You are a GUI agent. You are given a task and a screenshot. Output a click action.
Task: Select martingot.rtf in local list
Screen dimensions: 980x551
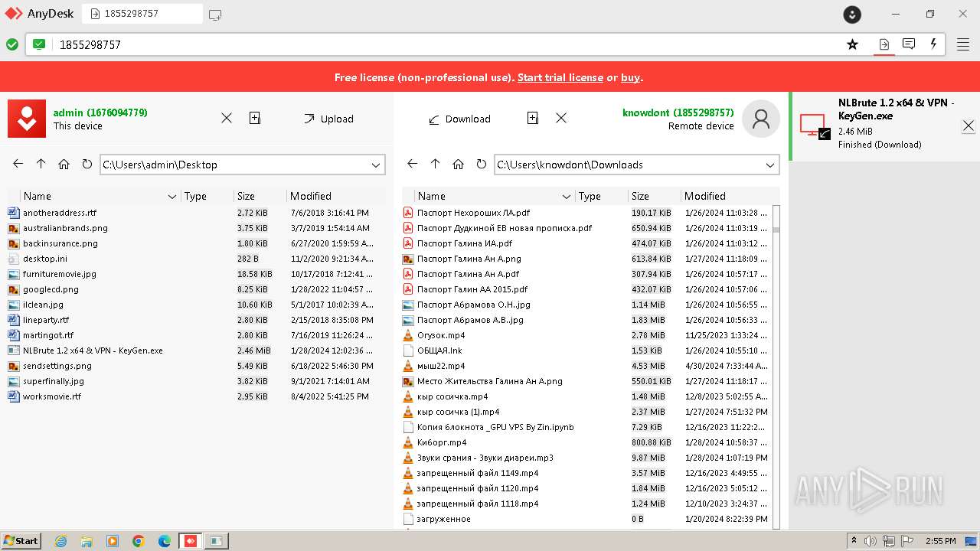(x=48, y=335)
